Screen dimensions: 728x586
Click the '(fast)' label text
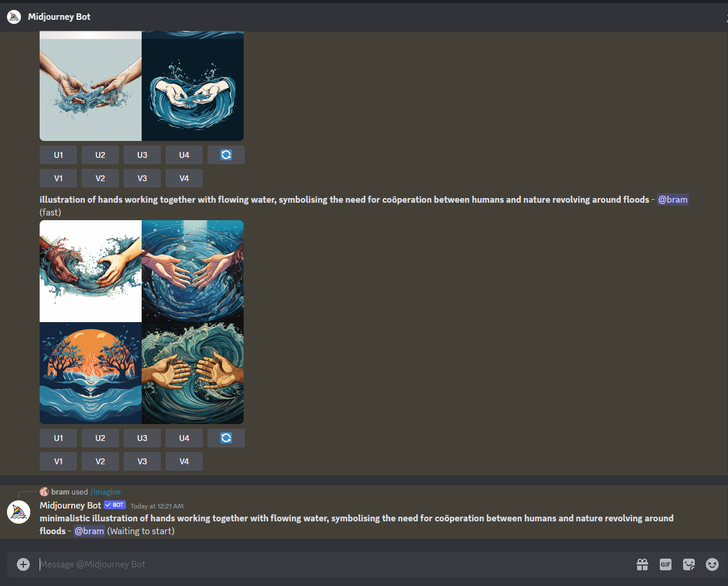[x=50, y=212]
